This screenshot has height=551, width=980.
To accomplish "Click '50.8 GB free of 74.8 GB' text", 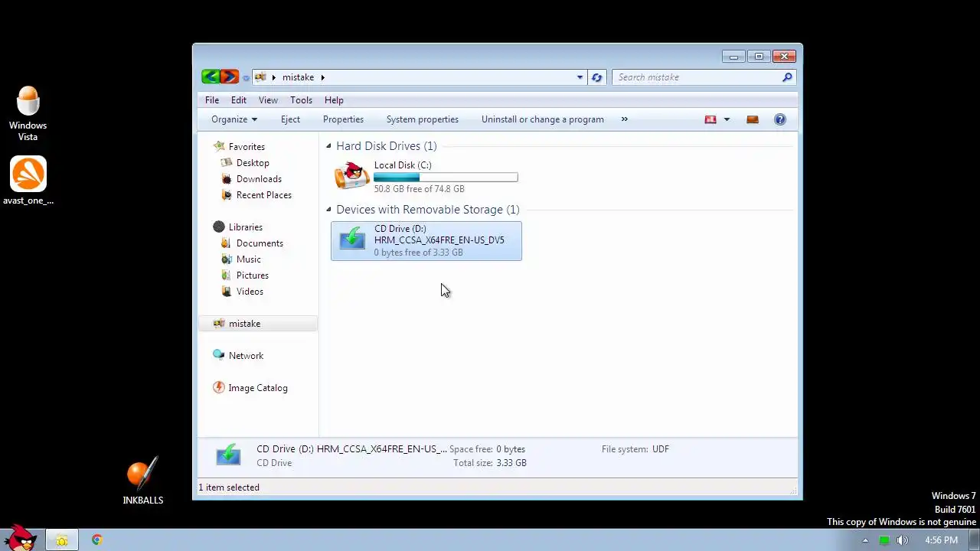I will click(419, 189).
